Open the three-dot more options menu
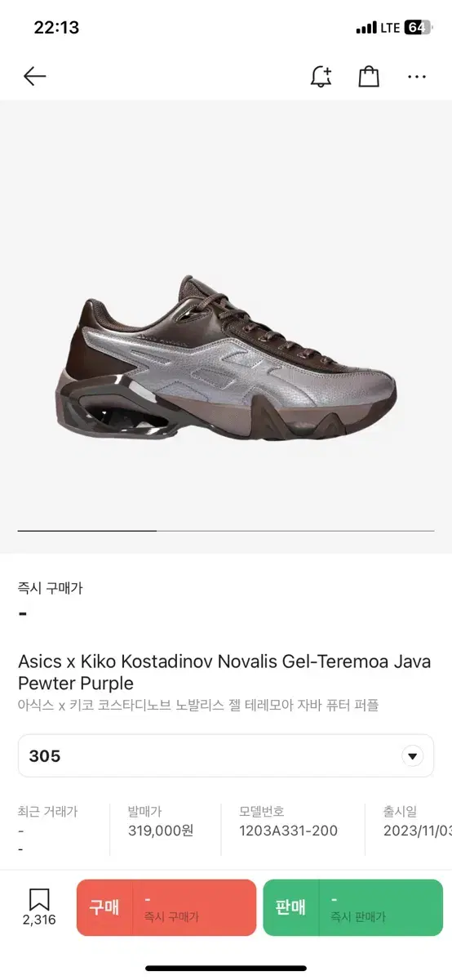The image size is (452, 980). pyautogui.click(x=417, y=77)
